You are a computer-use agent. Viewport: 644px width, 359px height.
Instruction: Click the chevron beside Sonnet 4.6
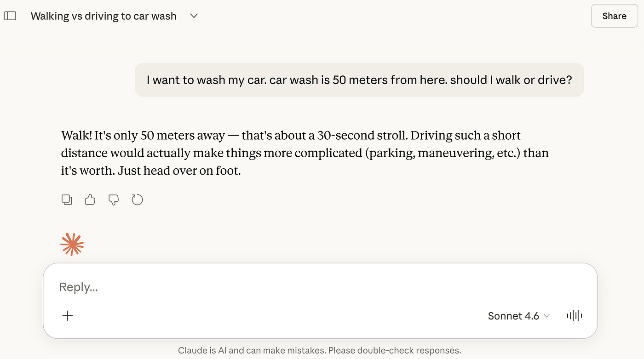coord(546,316)
